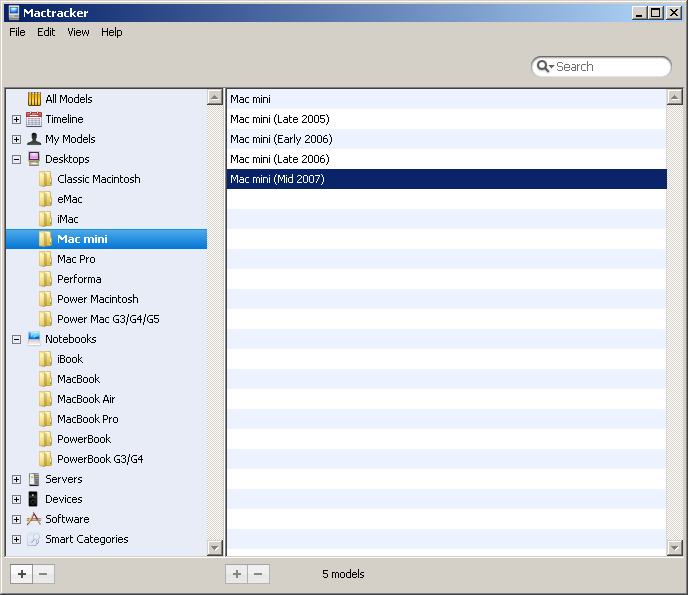Click the model list scroll up arrow
695x595 pixels.
tap(674, 97)
